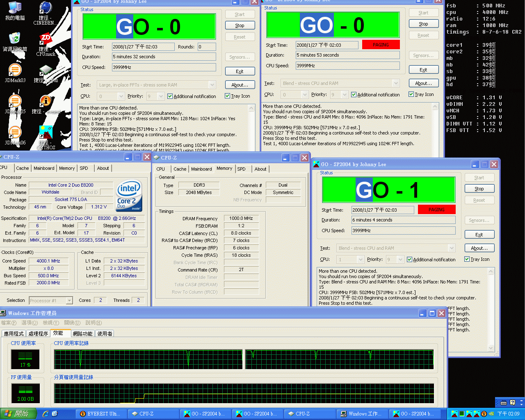Toggle Additional notification in 5m53s Blend window

[354, 95]
